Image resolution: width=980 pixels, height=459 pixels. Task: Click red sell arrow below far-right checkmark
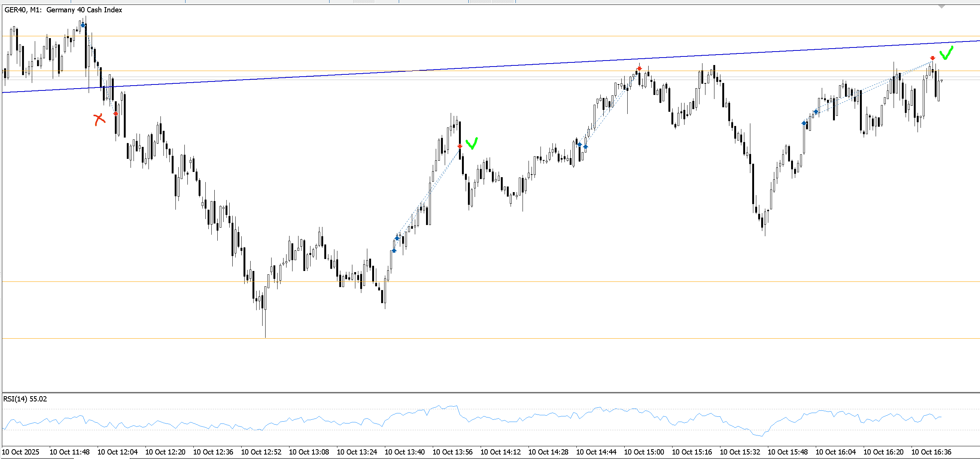point(932,58)
